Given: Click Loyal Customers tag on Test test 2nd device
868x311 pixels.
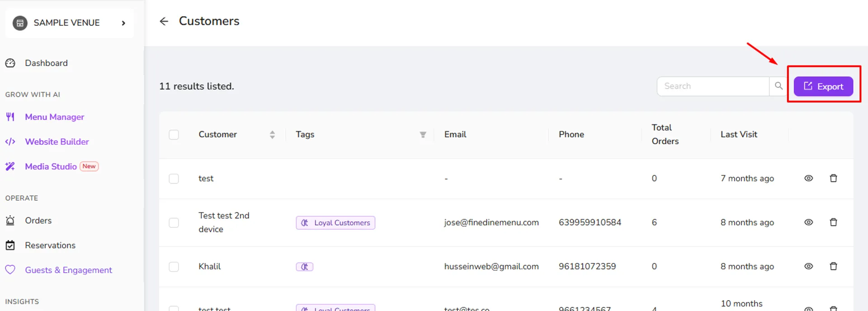Looking at the screenshot, I should coord(335,223).
